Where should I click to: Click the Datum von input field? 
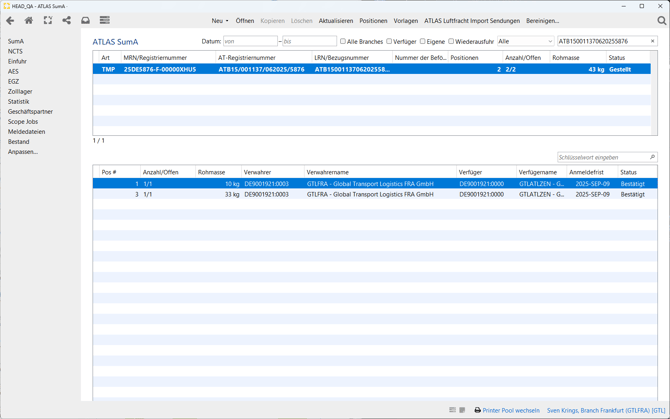(250, 41)
